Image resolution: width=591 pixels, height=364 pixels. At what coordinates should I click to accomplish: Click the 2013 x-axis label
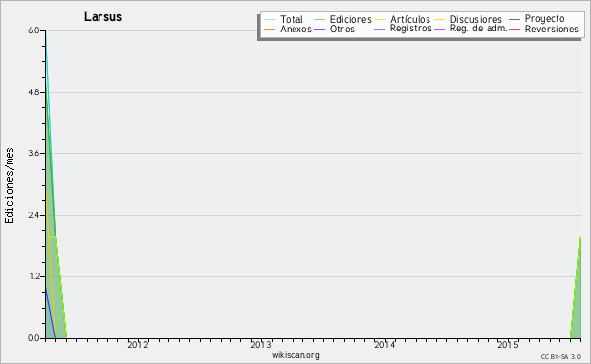tap(261, 345)
